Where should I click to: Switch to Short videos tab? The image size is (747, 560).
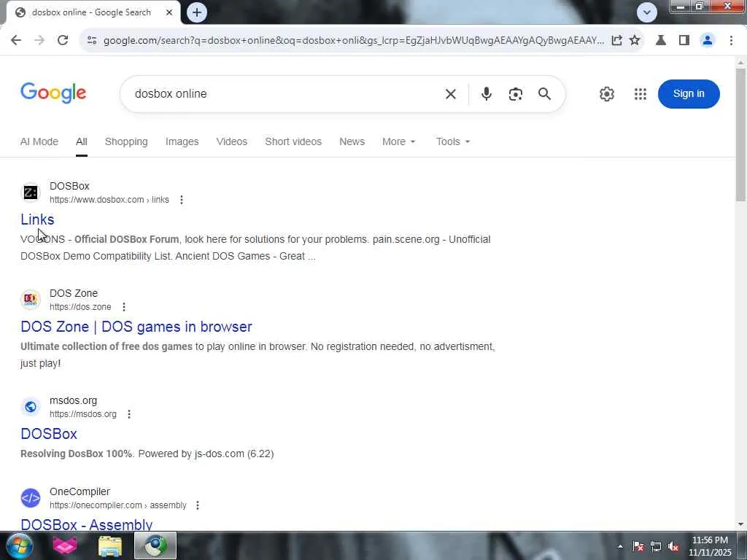293,141
